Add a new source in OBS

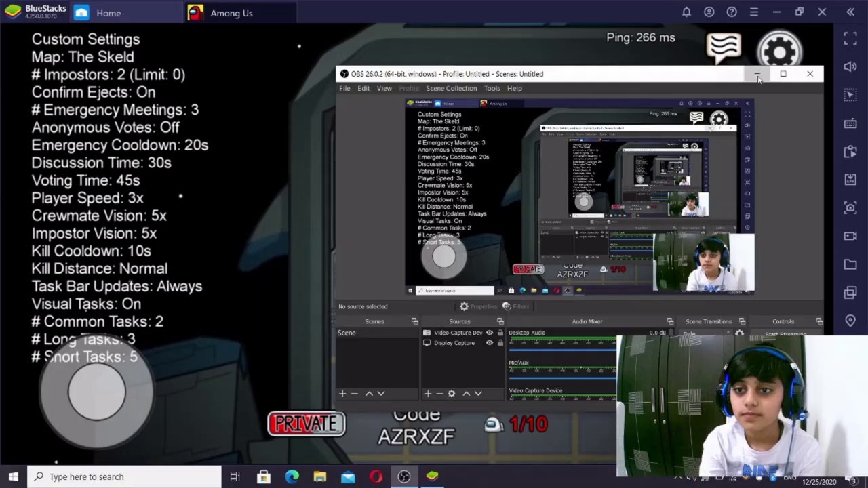tap(428, 393)
